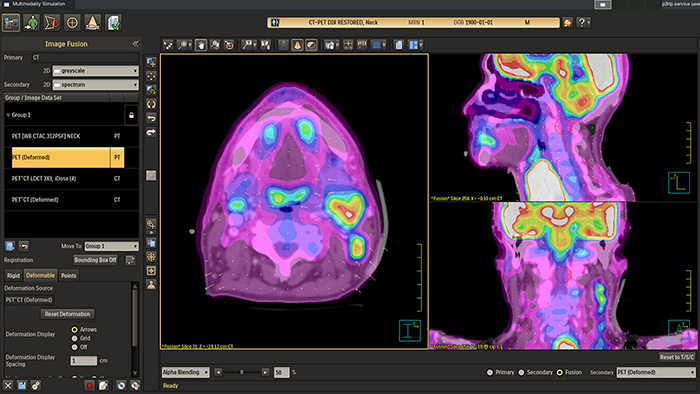This screenshot has height=394, width=700.
Task: Click the blend percentage field showing 50
Action: [x=281, y=372]
